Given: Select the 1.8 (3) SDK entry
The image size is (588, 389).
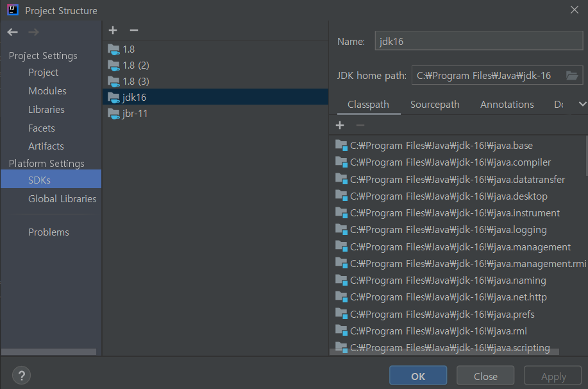Looking at the screenshot, I should pos(215,82).
